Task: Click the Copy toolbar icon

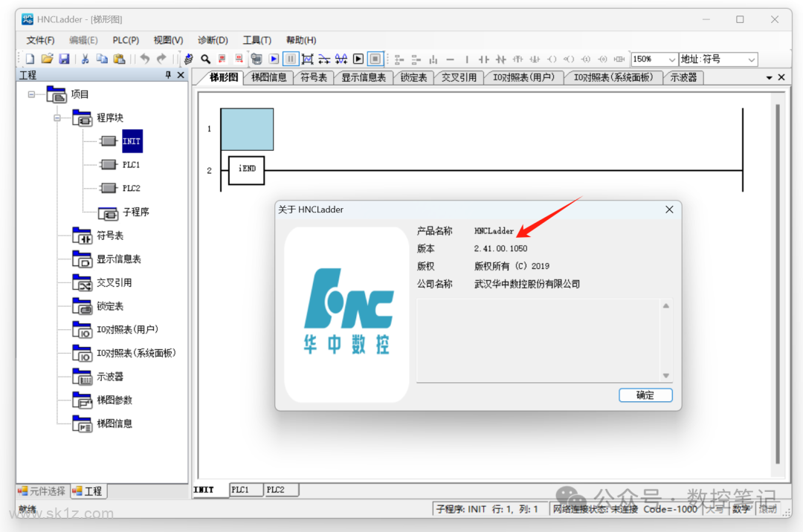Action: 102,59
